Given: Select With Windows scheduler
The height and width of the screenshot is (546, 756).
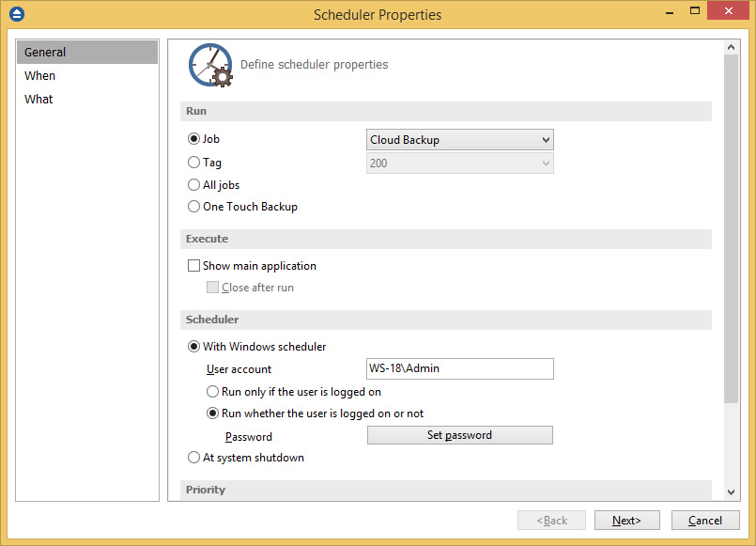Looking at the screenshot, I should pyautogui.click(x=193, y=346).
